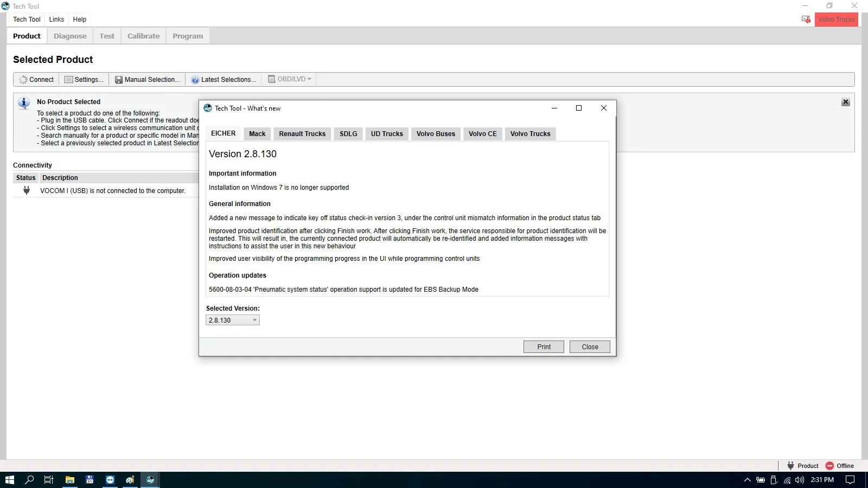
Task: Open the Action Center notifications icon
Action: pyautogui.click(x=850, y=480)
